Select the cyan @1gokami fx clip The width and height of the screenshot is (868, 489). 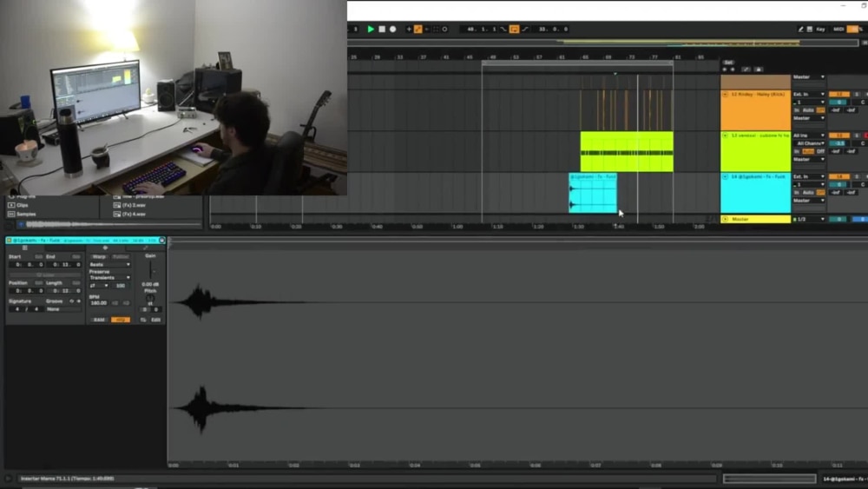click(593, 194)
